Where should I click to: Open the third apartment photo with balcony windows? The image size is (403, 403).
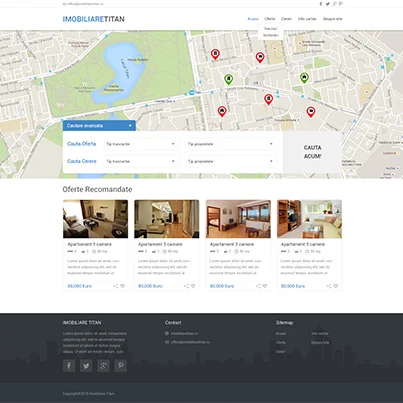click(x=238, y=219)
